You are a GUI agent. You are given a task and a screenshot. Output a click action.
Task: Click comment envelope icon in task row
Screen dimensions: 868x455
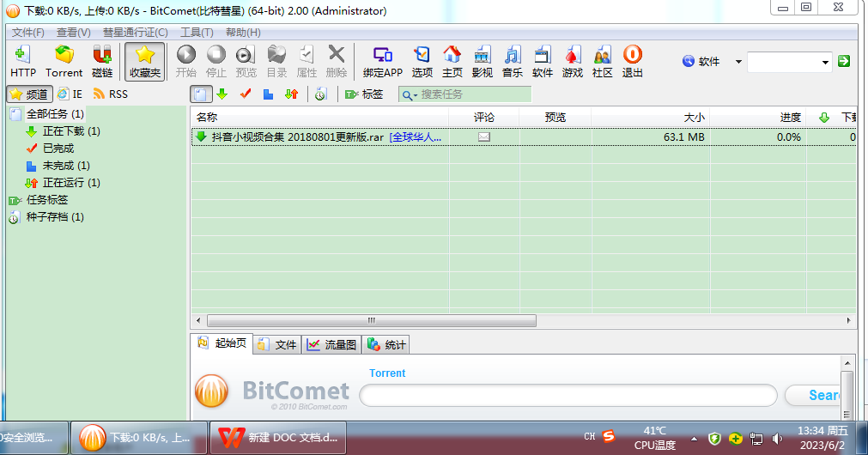[x=484, y=136]
